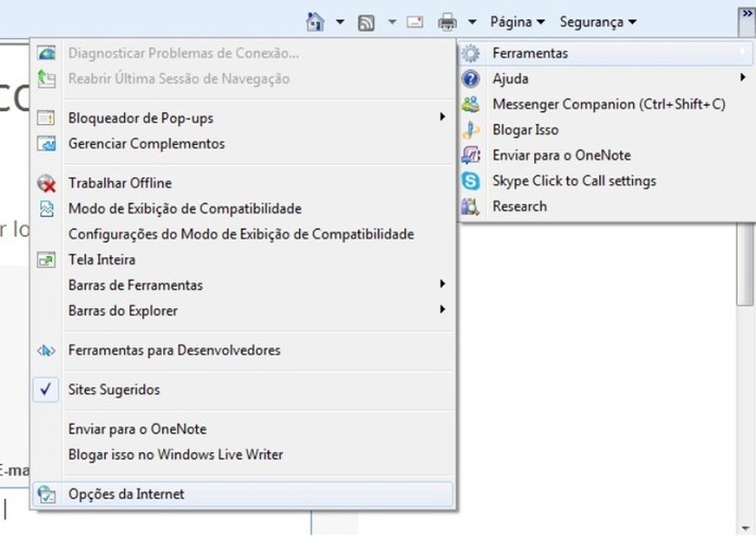Click the Ajuda question mark icon
The height and width of the screenshot is (536, 756).
470,78
